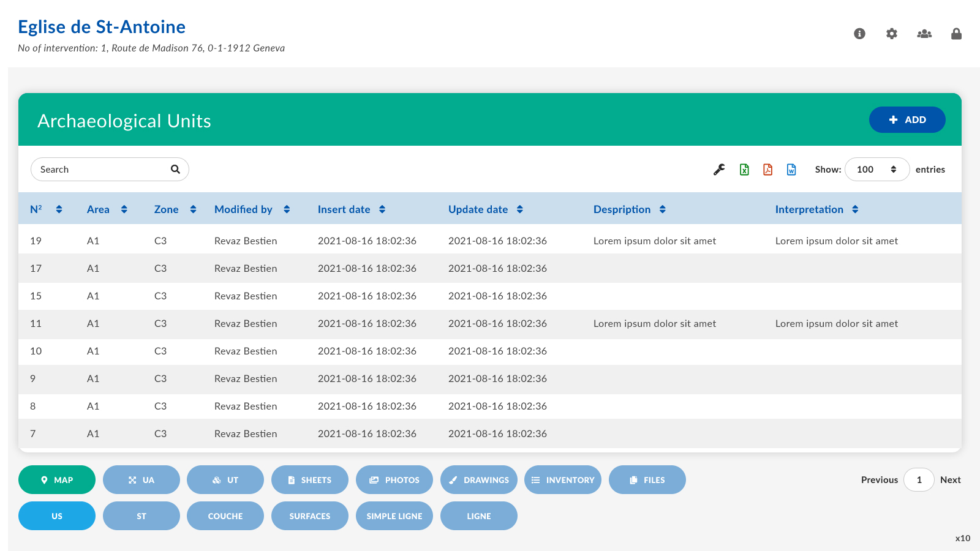This screenshot has width=980, height=551.
Task: Open the users group icon
Action: (x=924, y=34)
